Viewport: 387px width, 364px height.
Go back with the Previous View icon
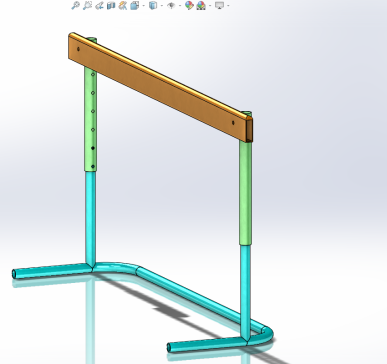coord(99,5)
